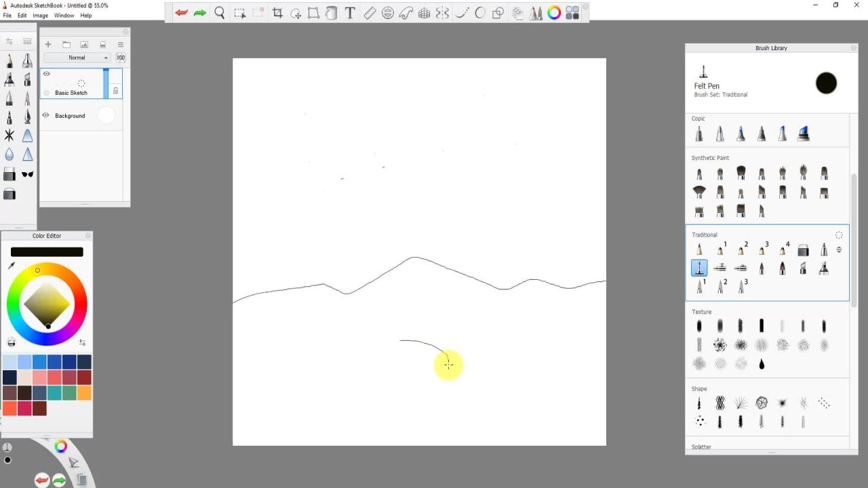Open the layer panel hamburger menu
This screenshot has height=488, width=868.
click(121, 45)
